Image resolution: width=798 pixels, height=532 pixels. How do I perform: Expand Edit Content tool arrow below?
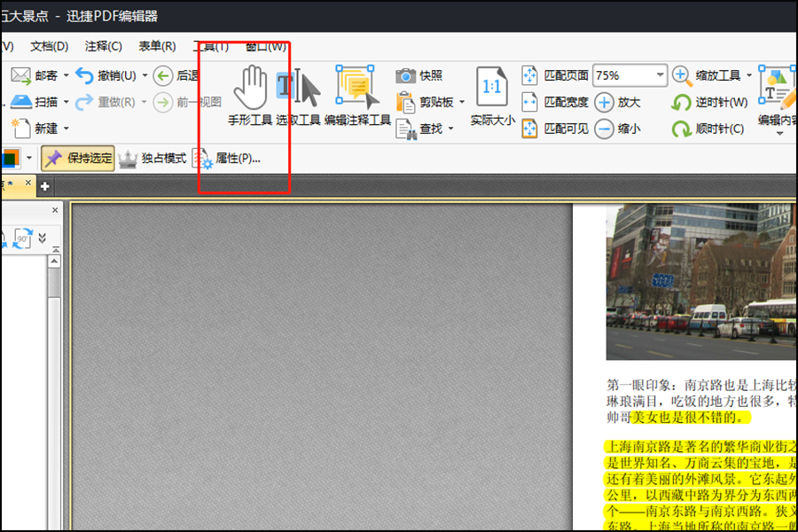pyautogui.click(x=779, y=134)
